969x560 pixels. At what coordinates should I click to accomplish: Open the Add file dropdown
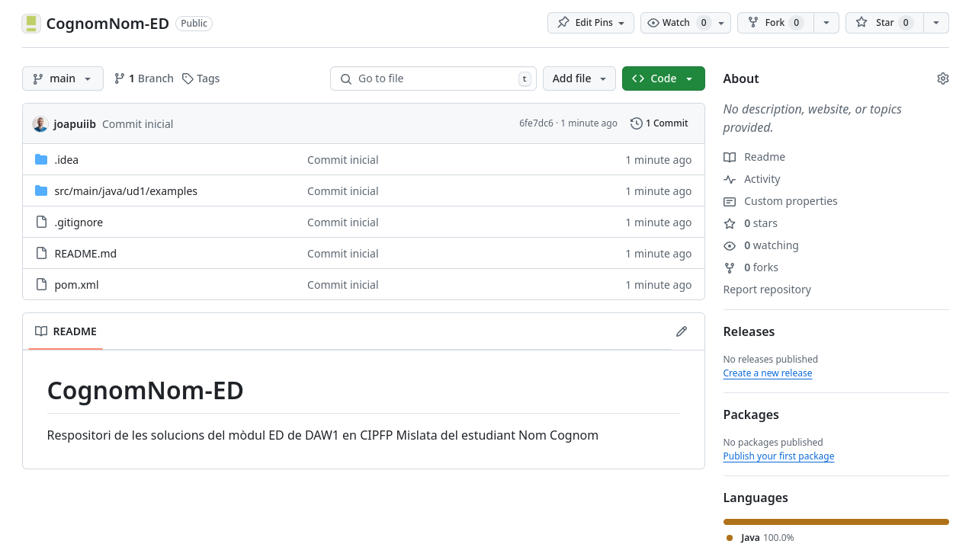[579, 78]
